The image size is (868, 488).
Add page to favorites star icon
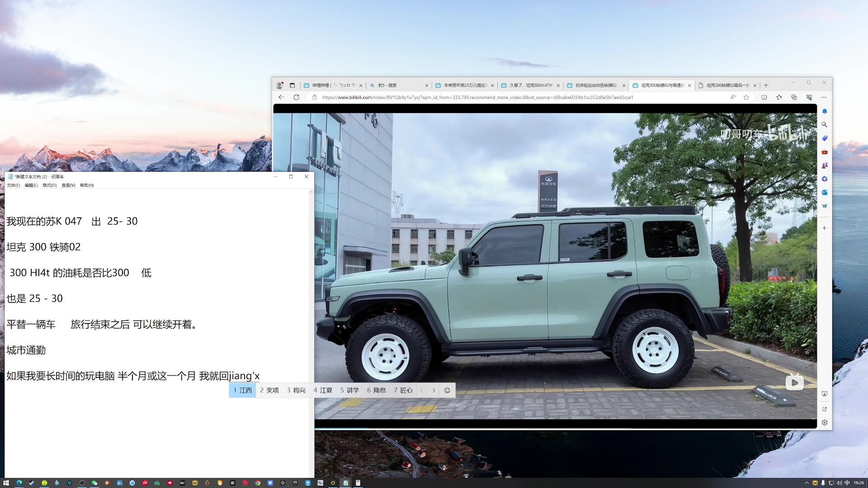[x=746, y=97]
